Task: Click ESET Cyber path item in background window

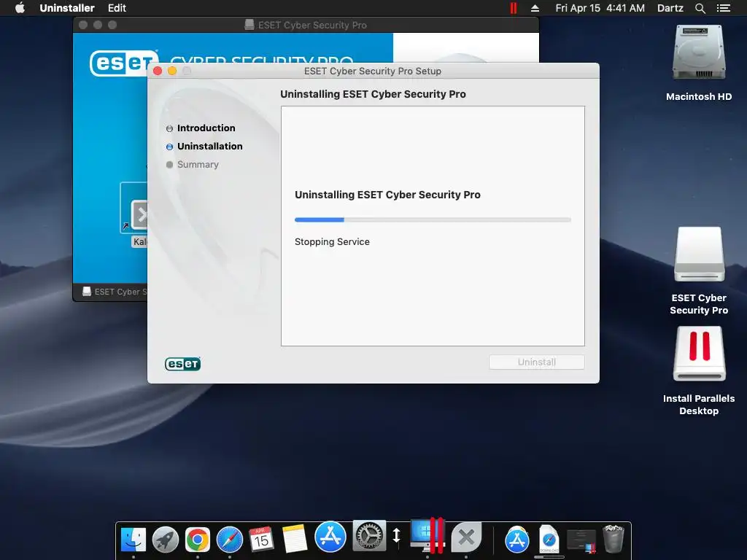Action: tap(115, 292)
